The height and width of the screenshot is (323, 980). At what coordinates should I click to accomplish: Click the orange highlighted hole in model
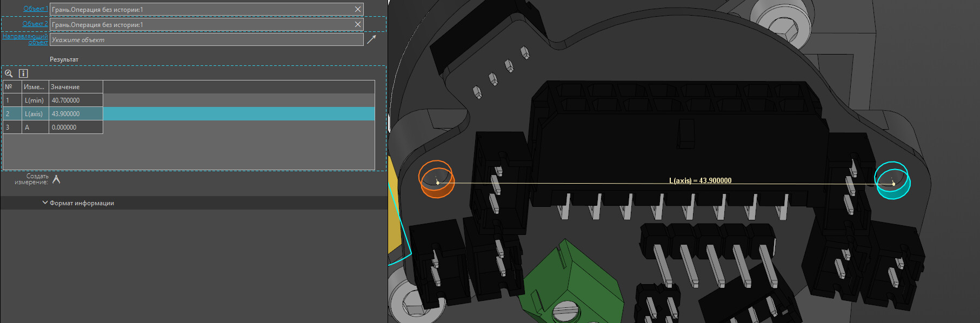click(x=436, y=179)
